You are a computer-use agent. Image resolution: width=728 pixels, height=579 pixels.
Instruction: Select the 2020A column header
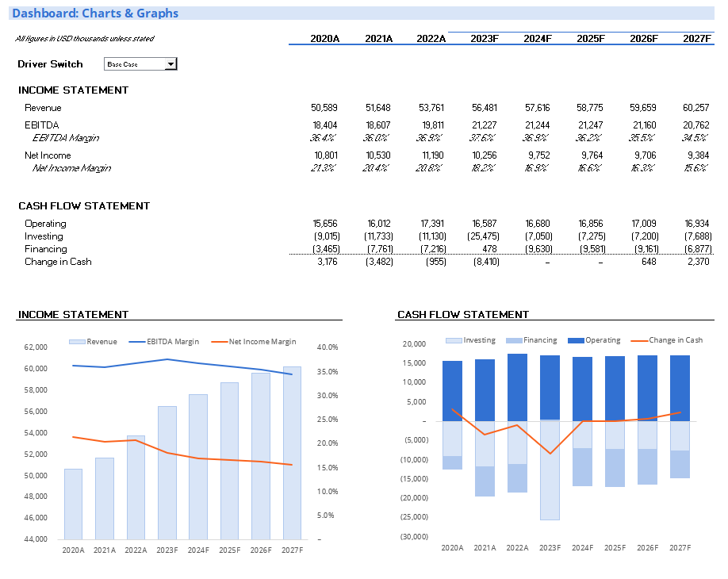pyautogui.click(x=325, y=38)
